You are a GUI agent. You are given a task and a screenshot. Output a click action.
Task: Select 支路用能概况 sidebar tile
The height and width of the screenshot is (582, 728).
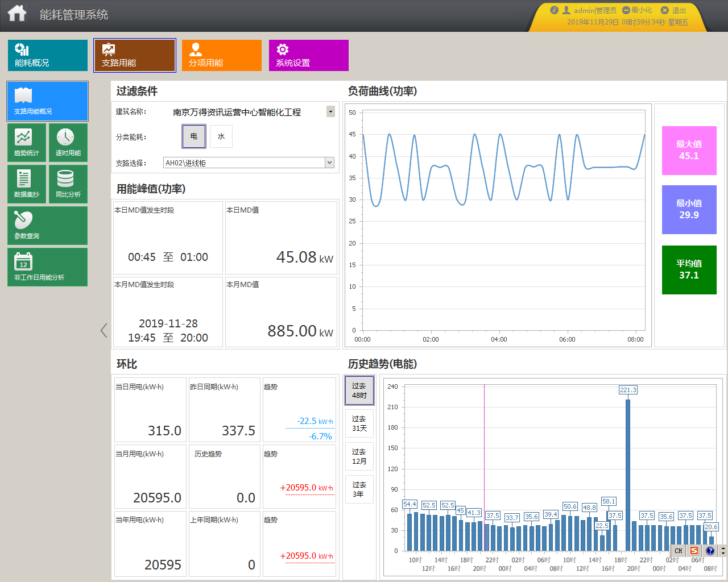48,101
